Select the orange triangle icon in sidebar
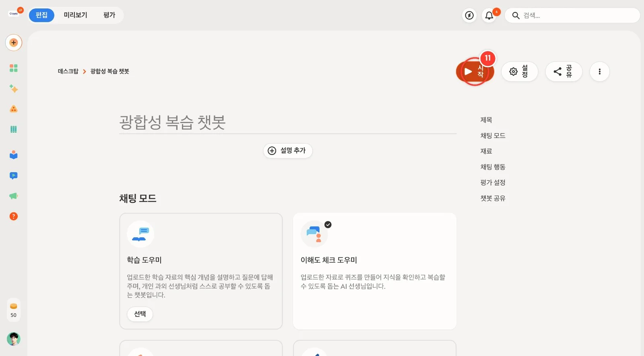The height and width of the screenshot is (356, 644). pyautogui.click(x=14, y=109)
